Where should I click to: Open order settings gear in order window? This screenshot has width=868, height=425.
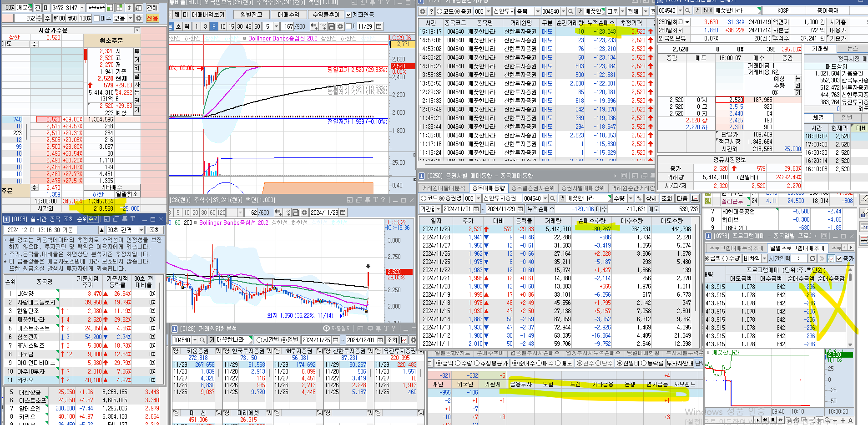pyautogui.click(x=138, y=18)
